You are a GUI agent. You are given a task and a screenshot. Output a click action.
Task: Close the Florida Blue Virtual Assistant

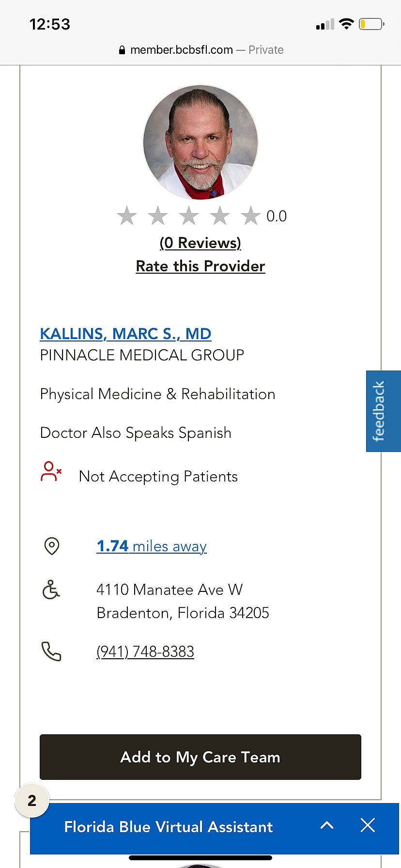[368, 825]
